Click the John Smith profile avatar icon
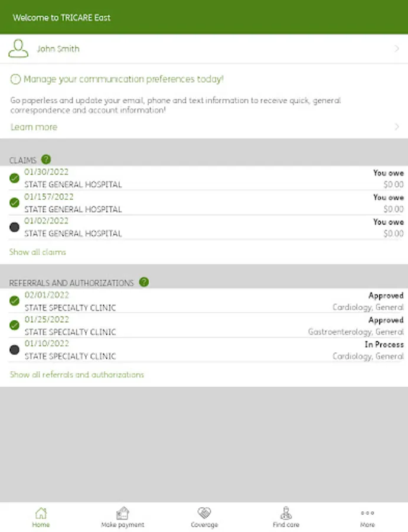 coord(18,49)
